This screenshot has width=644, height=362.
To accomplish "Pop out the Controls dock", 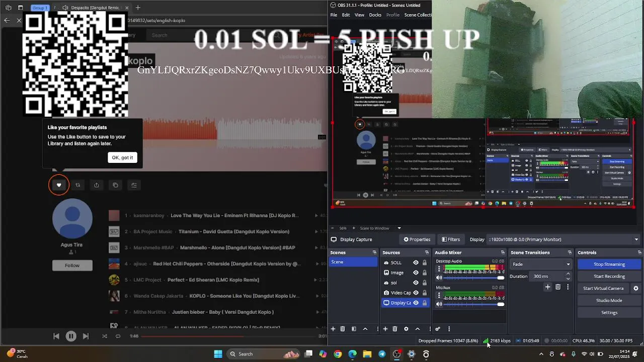I will [x=639, y=252].
